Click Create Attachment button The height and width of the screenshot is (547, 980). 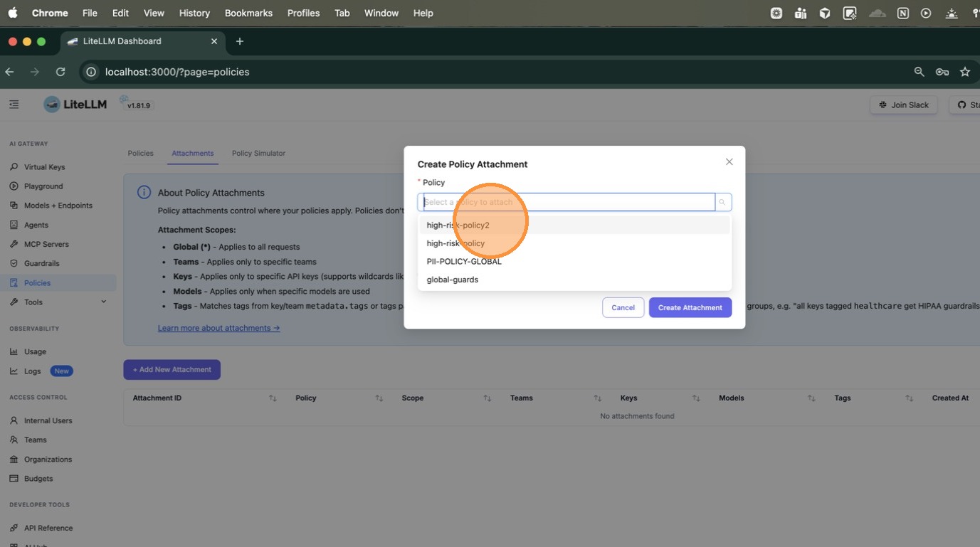point(690,307)
